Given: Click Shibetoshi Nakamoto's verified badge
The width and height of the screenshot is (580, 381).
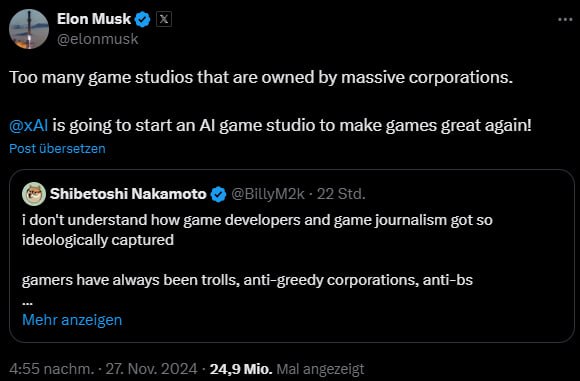Looking at the screenshot, I should click(218, 194).
